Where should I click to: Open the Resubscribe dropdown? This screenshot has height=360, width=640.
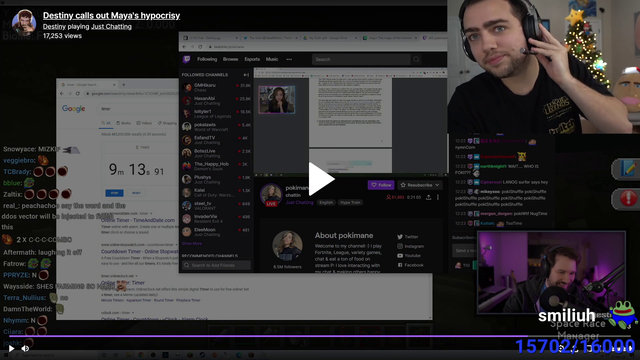click(420, 185)
